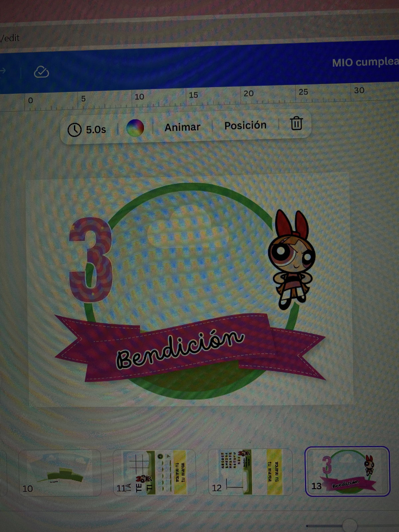Viewport: 399px width, 532px height.
Task: Delete the page with the trash icon
Action: tap(296, 123)
